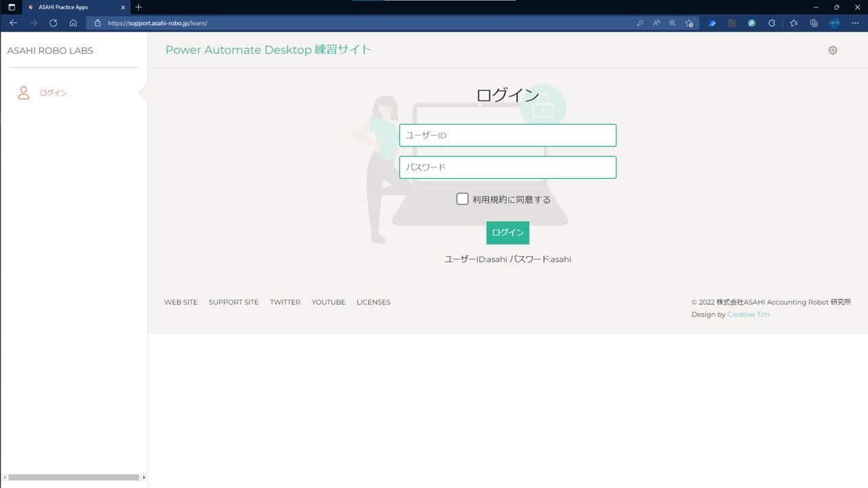
Task: Open saved passwords key icon
Action: (x=639, y=23)
